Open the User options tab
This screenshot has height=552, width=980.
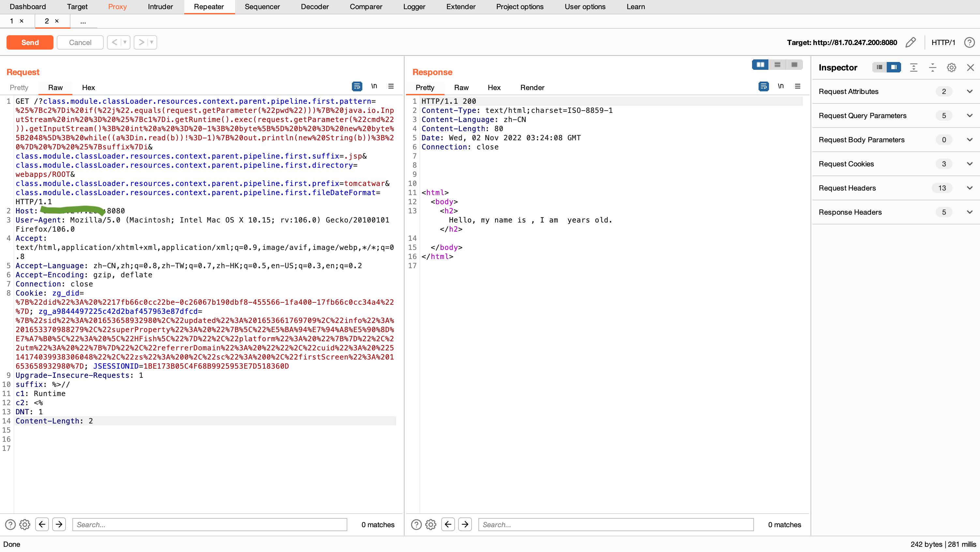pos(585,7)
